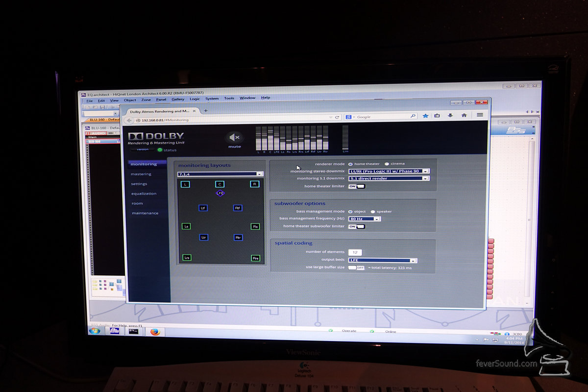Toggle home theater subwoofer limiter switch
588x392 pixels.
[357, 226]
